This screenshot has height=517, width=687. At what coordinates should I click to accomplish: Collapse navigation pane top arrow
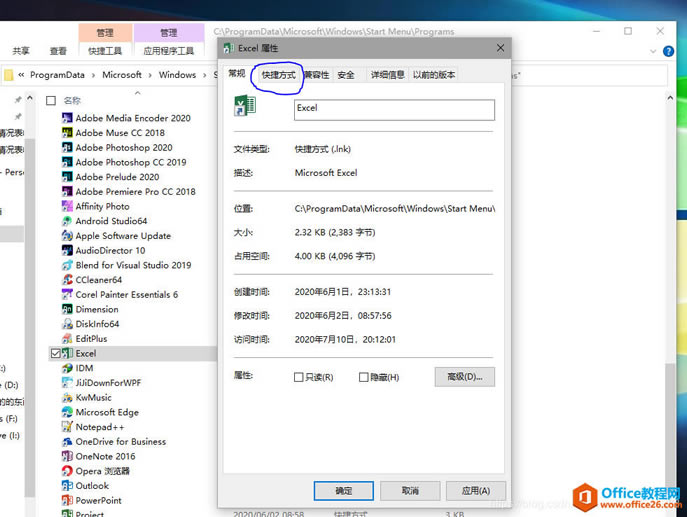click(30, 98)
